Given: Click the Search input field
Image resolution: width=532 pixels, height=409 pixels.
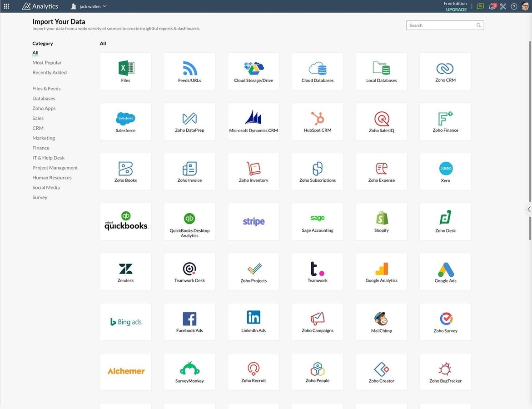Looking at the screenshot, I should 442,25.
